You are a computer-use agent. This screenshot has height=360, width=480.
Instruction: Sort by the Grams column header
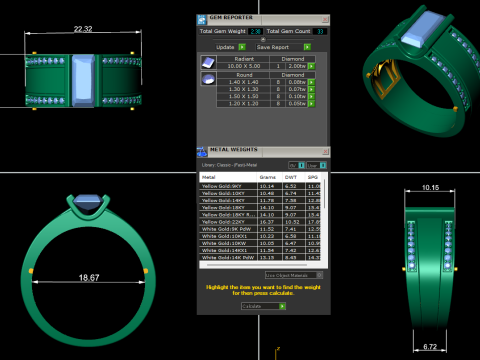coord(269,177)
